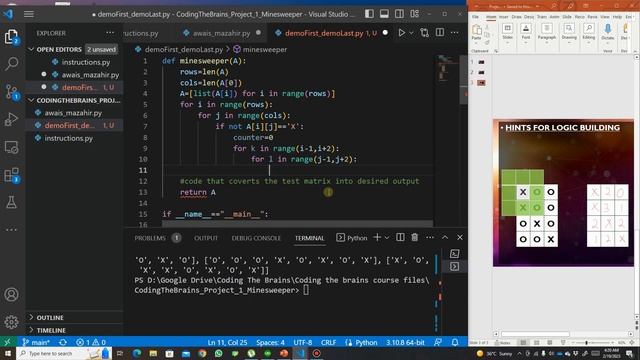640x360 pixels.
Task: Click CRLF end of line setting
Action: [x=329, y=342]
